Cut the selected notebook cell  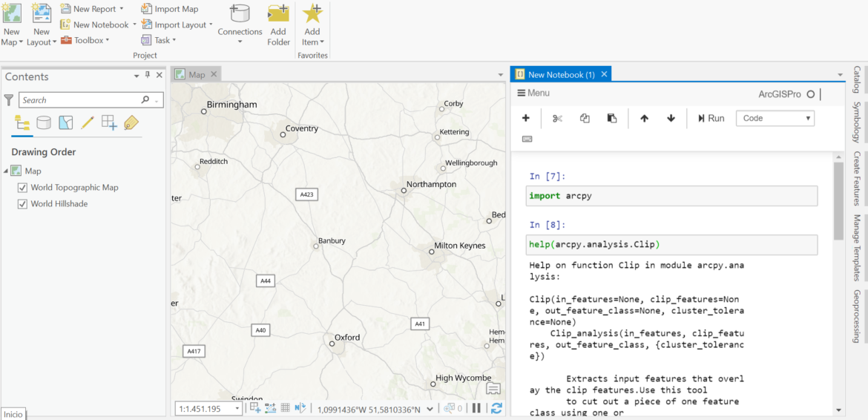coord(558,118)
